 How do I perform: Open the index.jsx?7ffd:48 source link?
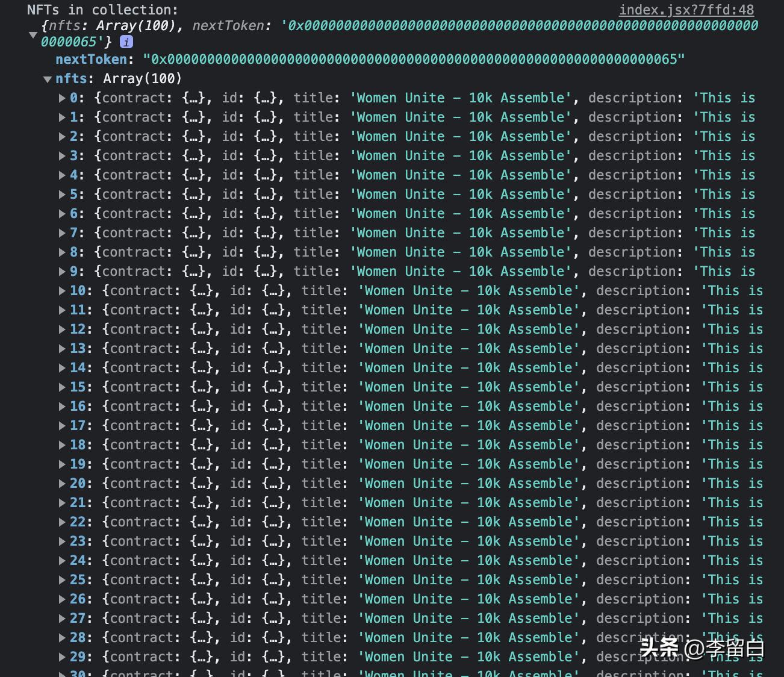[686, 10]
